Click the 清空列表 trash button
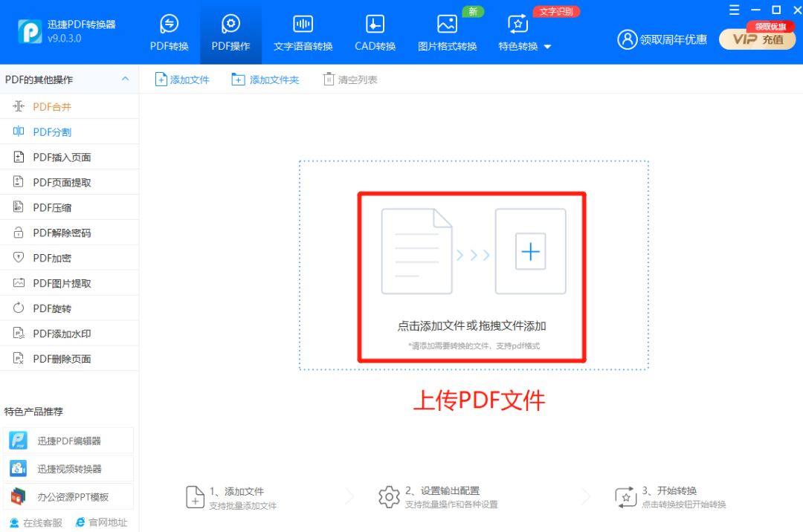This screenshot has width=803, height=532. pos(350,80)
